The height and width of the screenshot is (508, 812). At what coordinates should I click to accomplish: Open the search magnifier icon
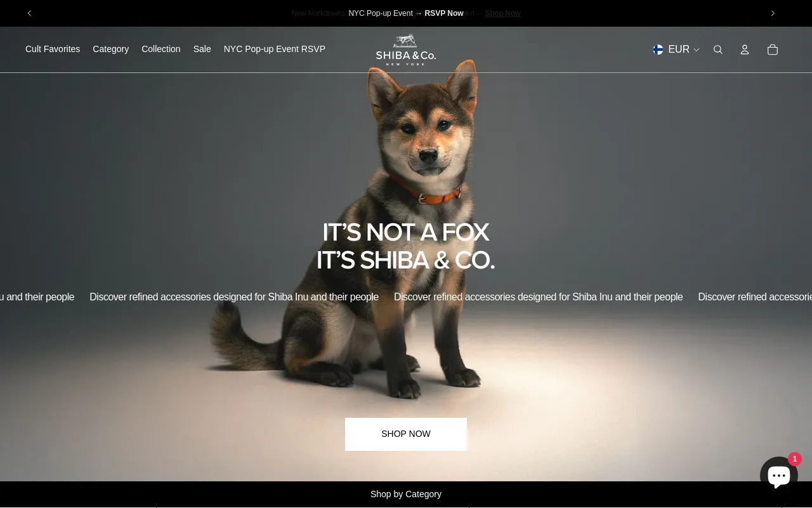[x=718, y=50]
